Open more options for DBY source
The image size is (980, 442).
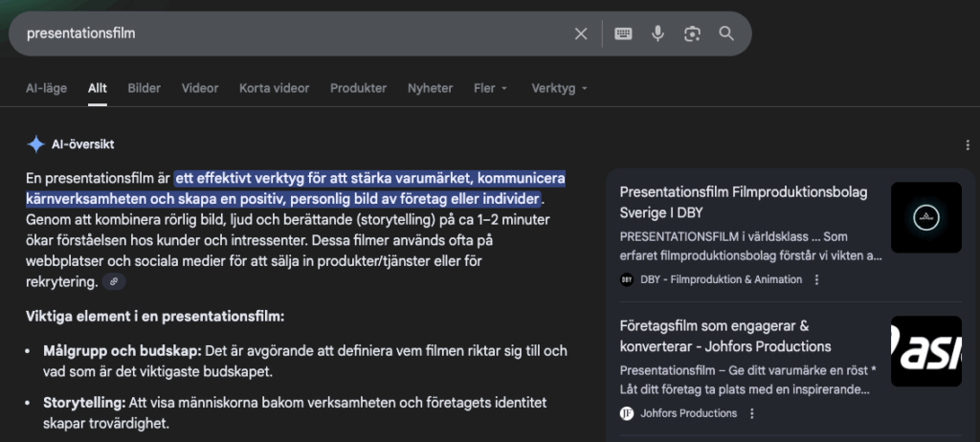pos(816,280)
